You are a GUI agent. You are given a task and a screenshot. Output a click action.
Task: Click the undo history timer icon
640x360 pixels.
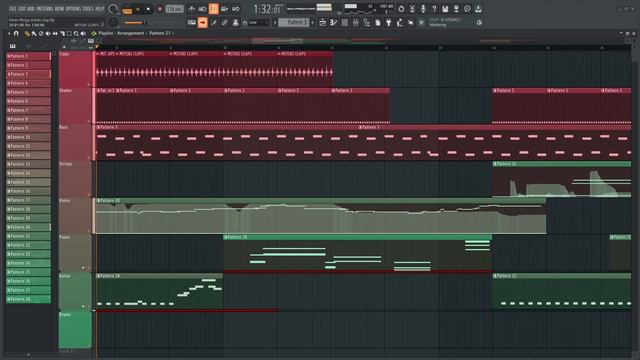pos(401,9)
